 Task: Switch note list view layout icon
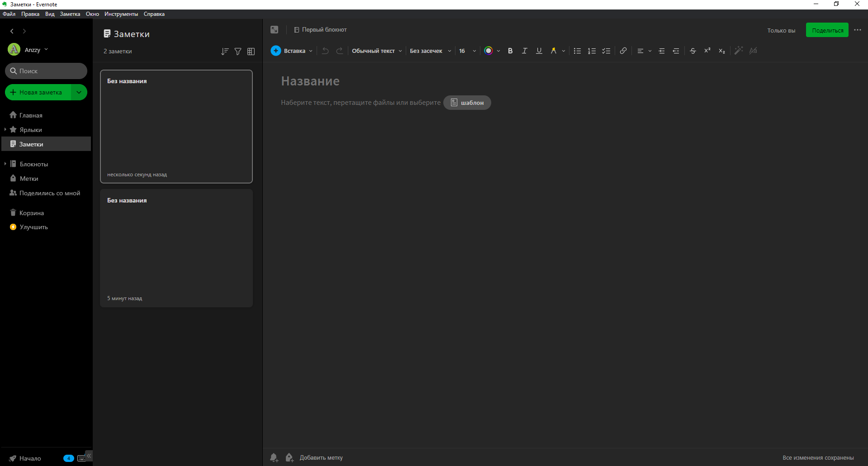click(x=251, y=51)
